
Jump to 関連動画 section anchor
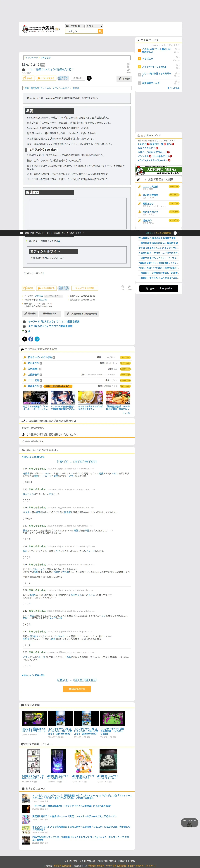tap(34, 88)
